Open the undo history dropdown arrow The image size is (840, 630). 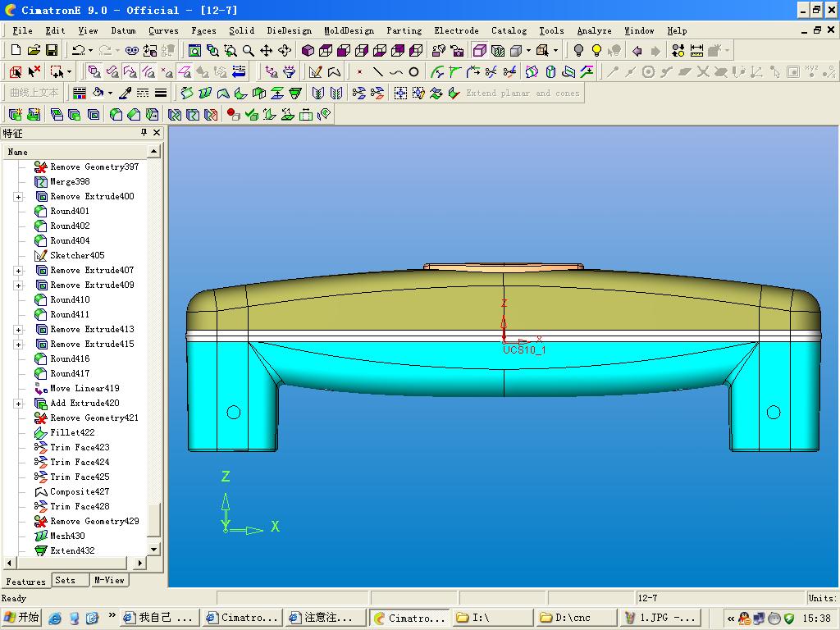tap(90, 51)
